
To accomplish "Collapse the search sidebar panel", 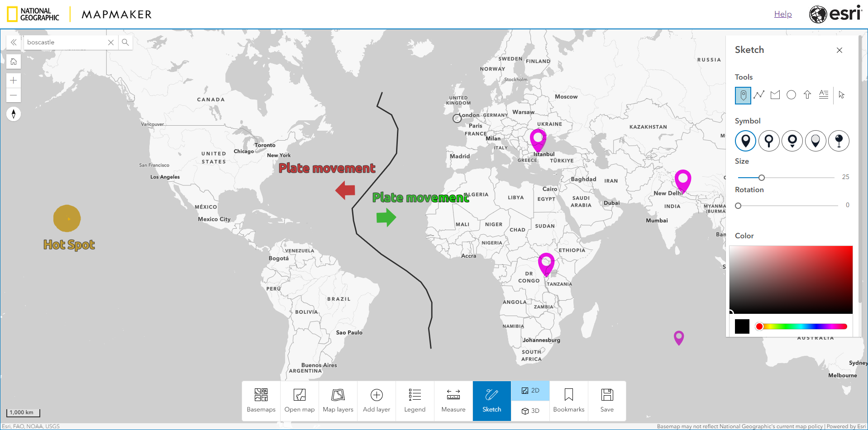I will [13, 42].
